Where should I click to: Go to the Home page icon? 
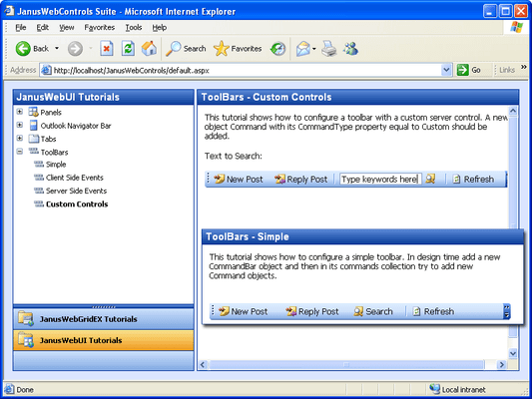point(149,49)
